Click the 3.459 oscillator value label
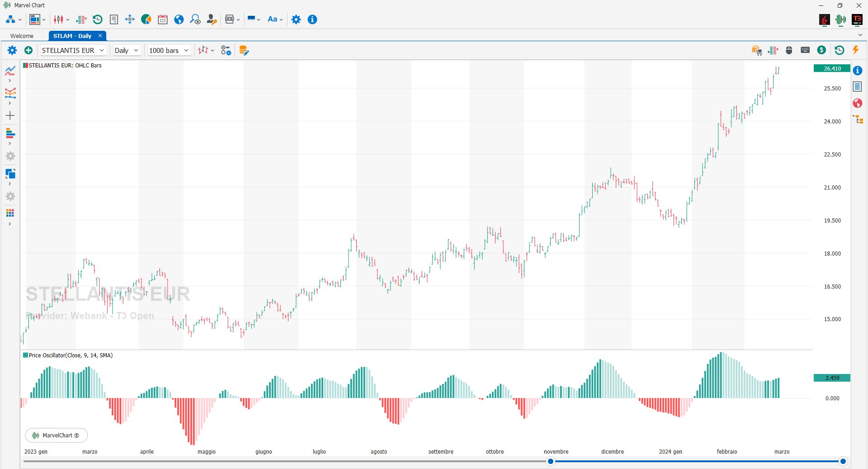The height and width of the screenshot is (469, 868). (x=832, y=378)
